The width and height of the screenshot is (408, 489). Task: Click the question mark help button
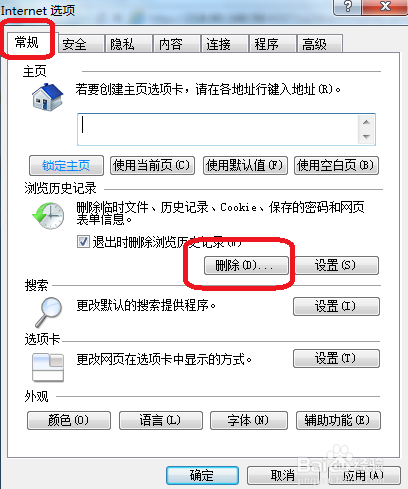[347, 7]
